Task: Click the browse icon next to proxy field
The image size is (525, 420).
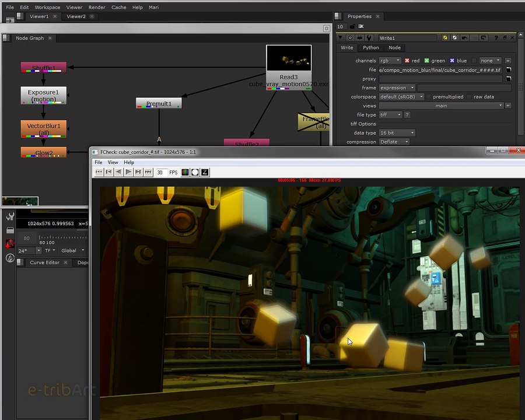Action: tap(508, 79)
